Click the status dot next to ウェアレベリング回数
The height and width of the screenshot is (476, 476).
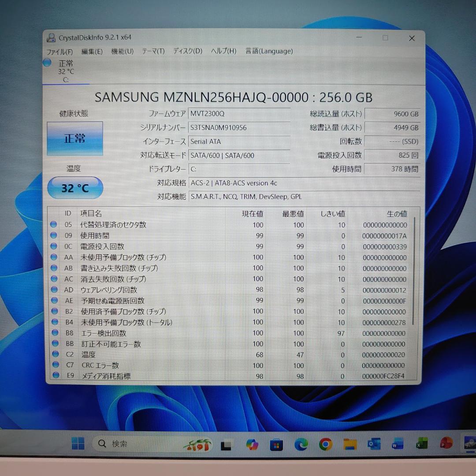click(53, 289)
